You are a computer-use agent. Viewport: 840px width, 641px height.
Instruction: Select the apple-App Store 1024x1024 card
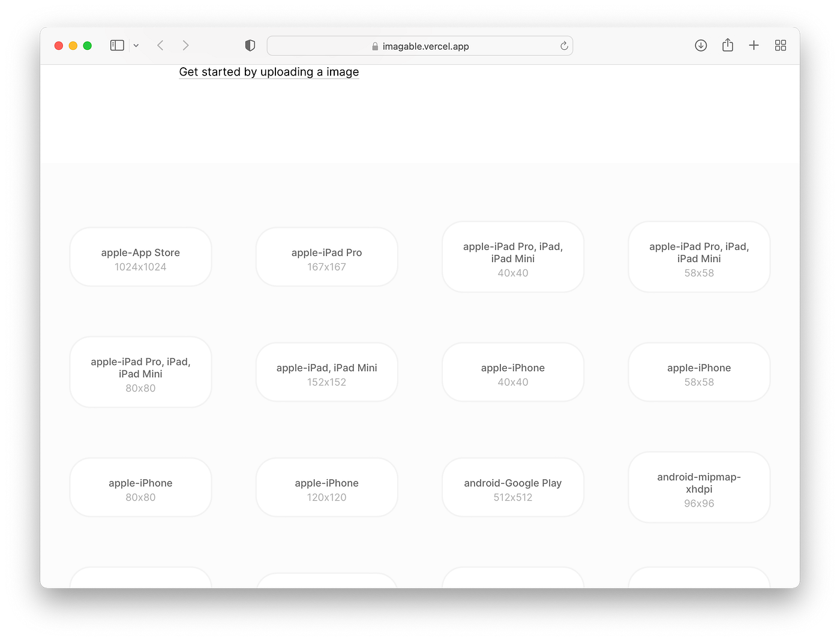click(140, 257)
